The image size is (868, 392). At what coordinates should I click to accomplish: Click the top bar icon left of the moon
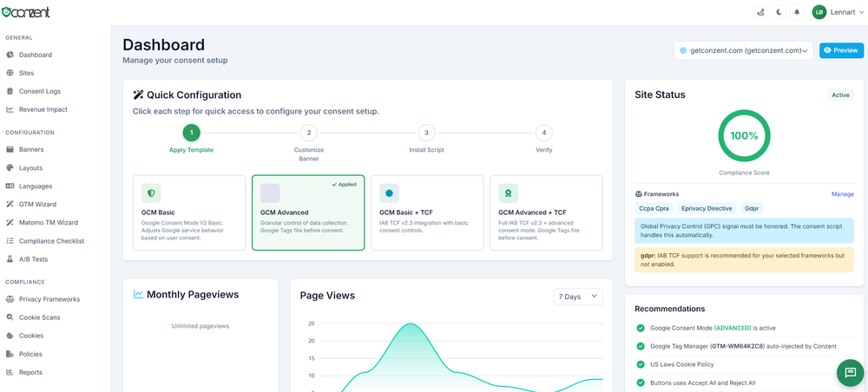click(x=760, y=11)
